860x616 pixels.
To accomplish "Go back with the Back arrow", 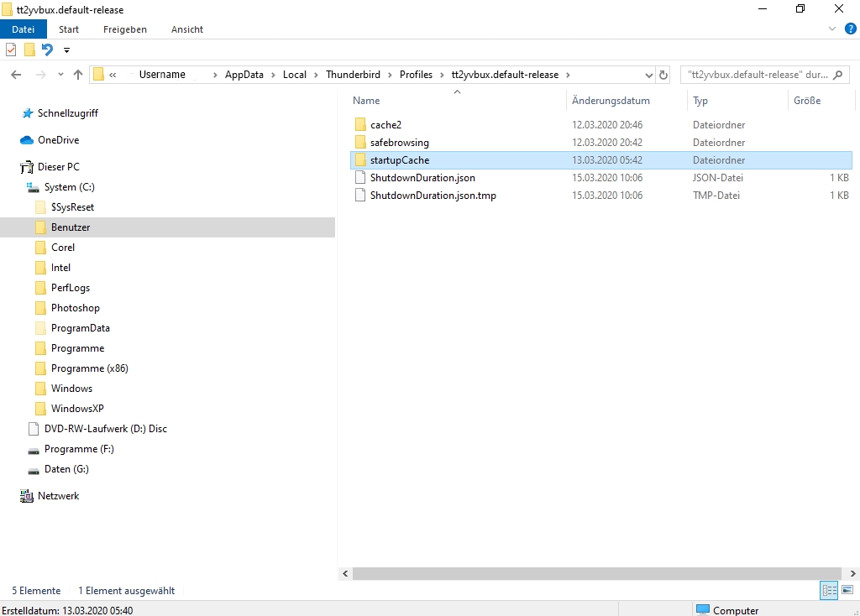I will coord(16,75).
